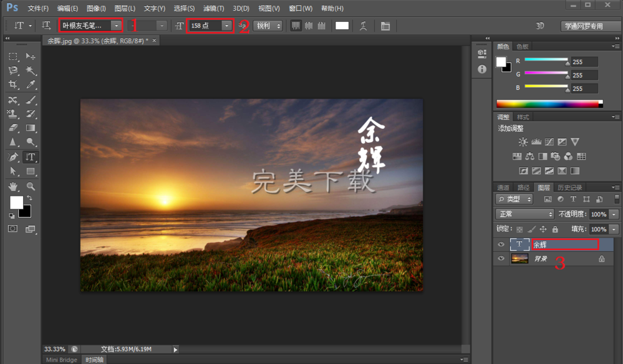This screenshot has height=364, width=623.
Task: Select the Crop tool
Action: tap(13, 85)
